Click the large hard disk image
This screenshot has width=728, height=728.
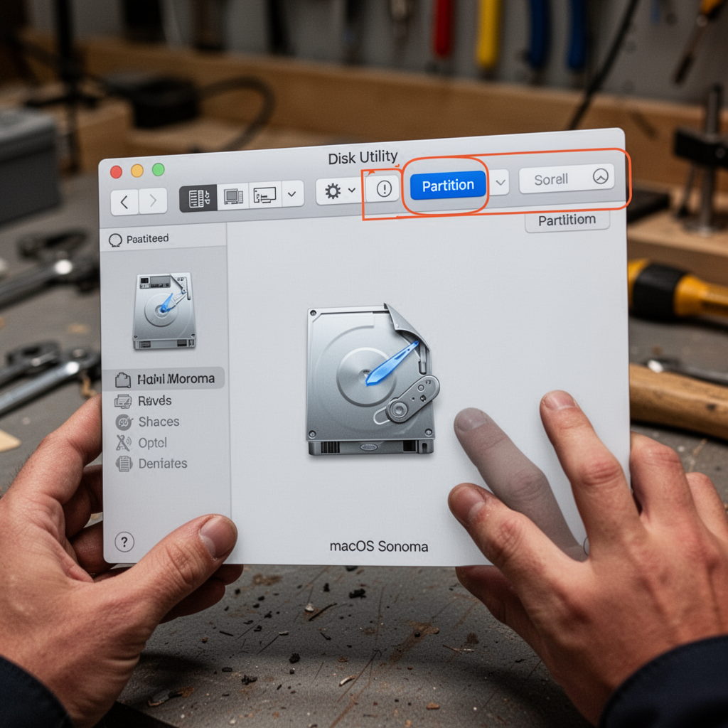(372, 380)
